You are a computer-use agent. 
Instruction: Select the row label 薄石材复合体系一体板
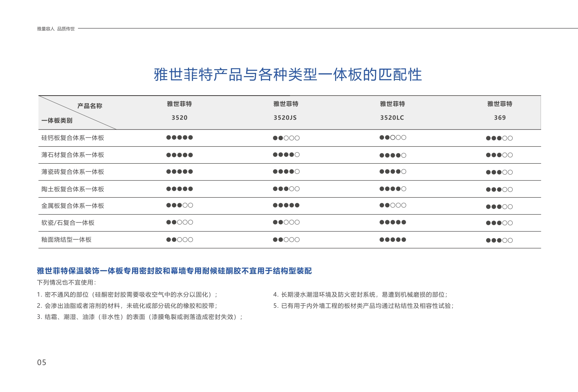(x=73, y=155)
